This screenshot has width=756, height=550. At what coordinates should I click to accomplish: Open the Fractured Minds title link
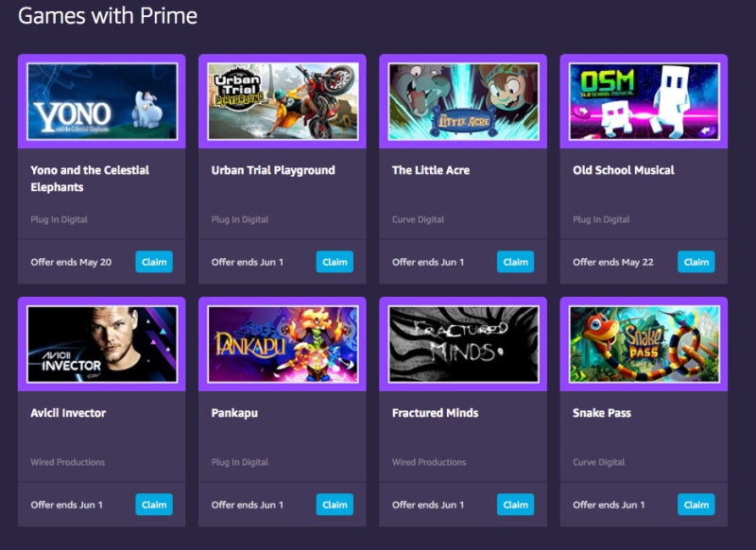435,413
